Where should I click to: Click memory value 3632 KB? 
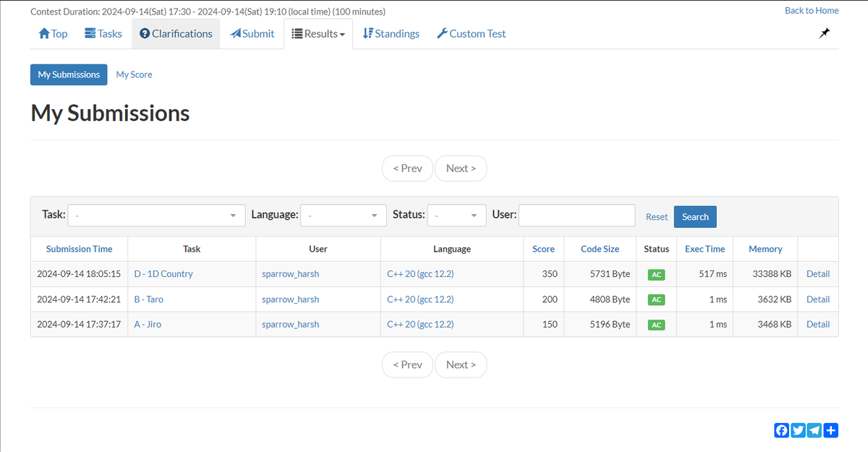coord(775,299)
